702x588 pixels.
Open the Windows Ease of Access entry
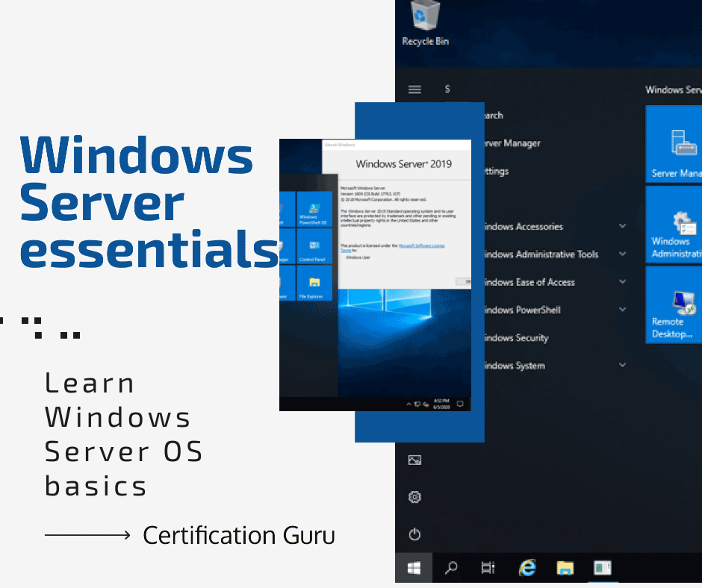530,282
